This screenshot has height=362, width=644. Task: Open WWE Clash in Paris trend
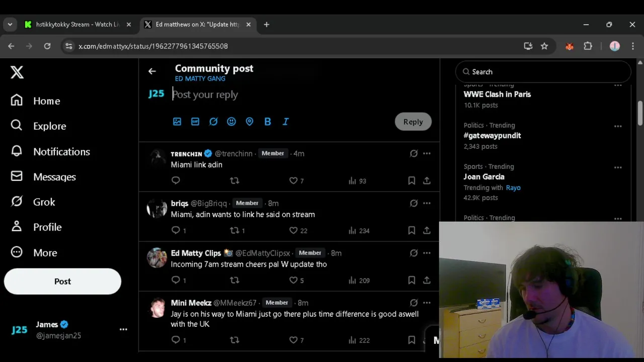(497, 94)
